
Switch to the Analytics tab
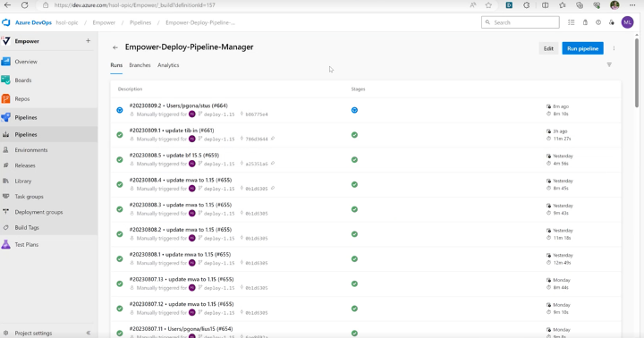pyautogui.click(x=168, y=65)
